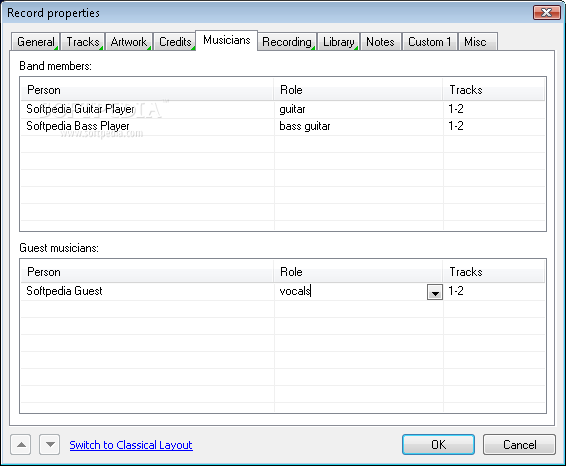
Task: Click the previous record up arrow
Action: pyautogui.click(x=21, y=445)
